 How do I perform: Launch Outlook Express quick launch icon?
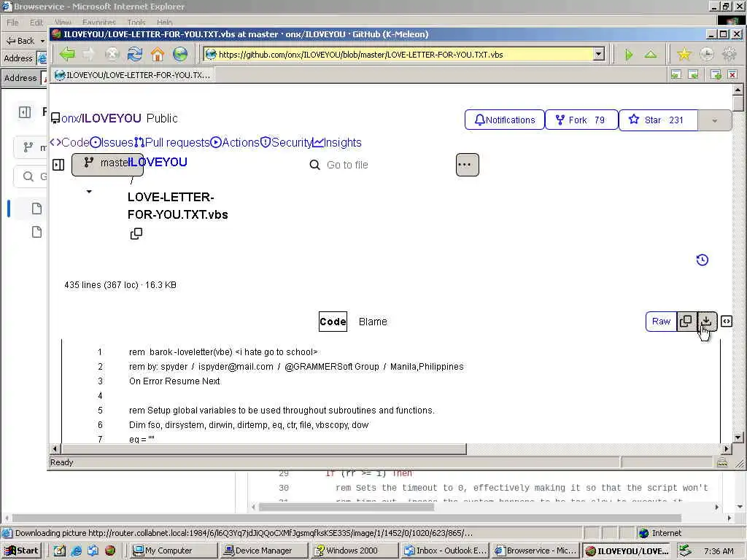click(93, 551)
